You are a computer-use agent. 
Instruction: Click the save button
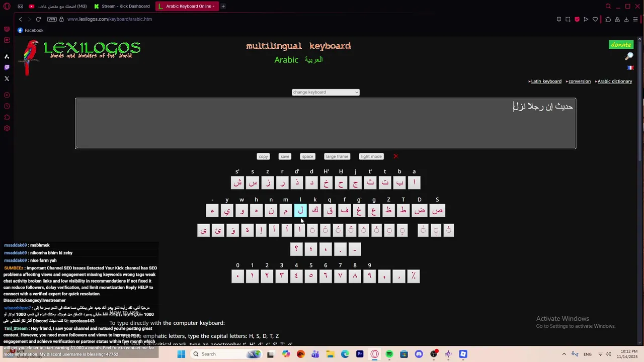click(x=285, y=156)
